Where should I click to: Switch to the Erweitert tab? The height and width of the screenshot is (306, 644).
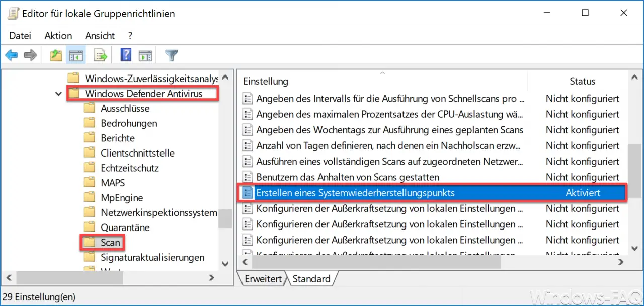tap(262, 279)
